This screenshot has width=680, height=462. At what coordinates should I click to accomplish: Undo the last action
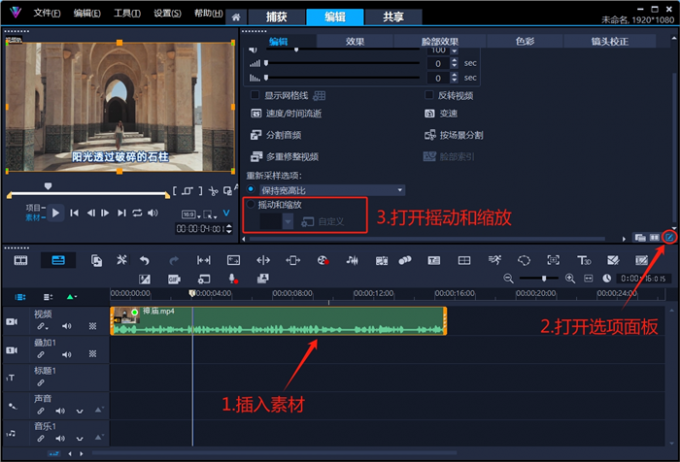pos(144,260)
